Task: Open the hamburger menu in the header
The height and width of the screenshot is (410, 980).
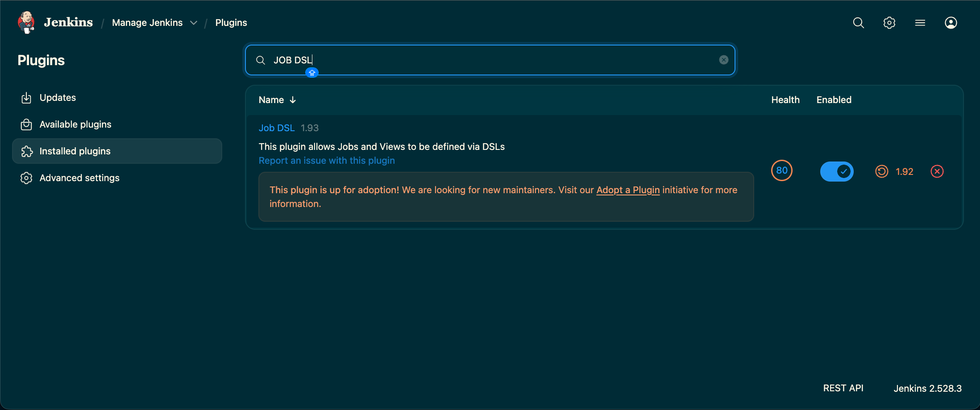Action: coord(920,22)
